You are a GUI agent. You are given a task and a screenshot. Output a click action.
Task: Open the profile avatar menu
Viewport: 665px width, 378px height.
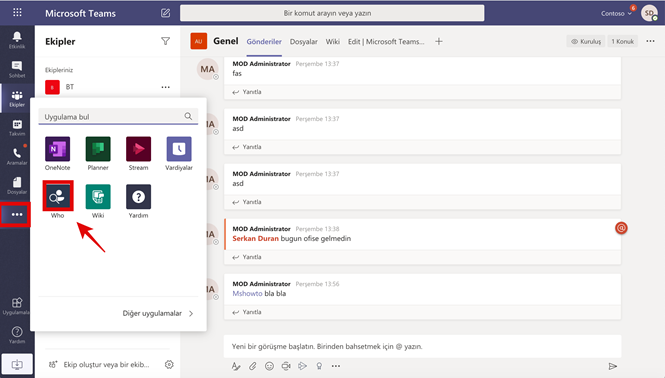click(x=649, y=13)
